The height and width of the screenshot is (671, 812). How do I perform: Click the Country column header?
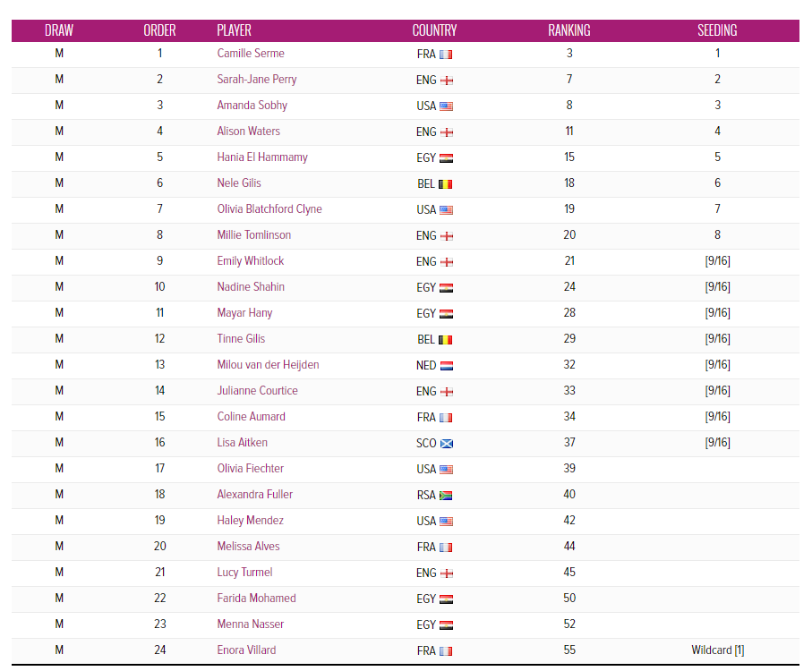[x=434, y=30]
